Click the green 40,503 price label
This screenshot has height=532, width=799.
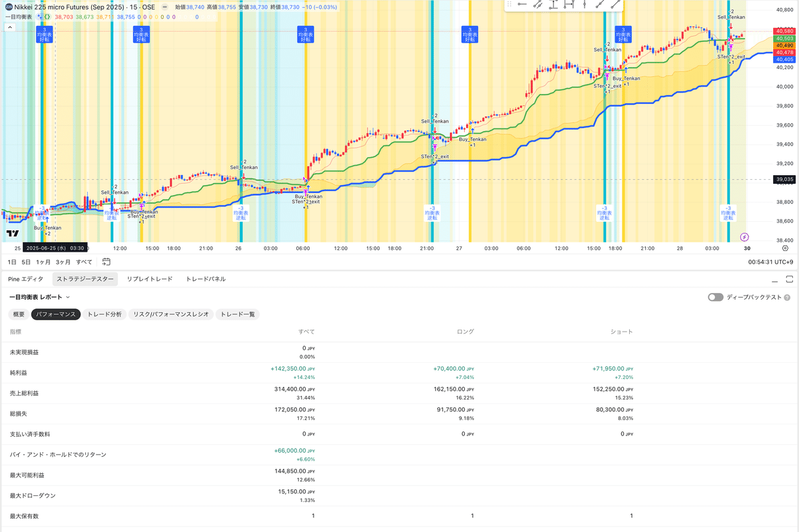[x=784, y=39]
